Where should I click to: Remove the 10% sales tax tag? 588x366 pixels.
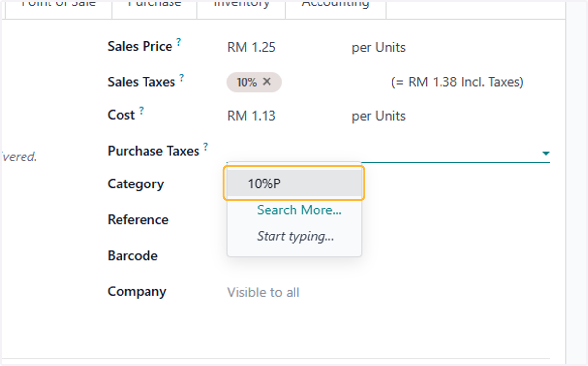267,82
